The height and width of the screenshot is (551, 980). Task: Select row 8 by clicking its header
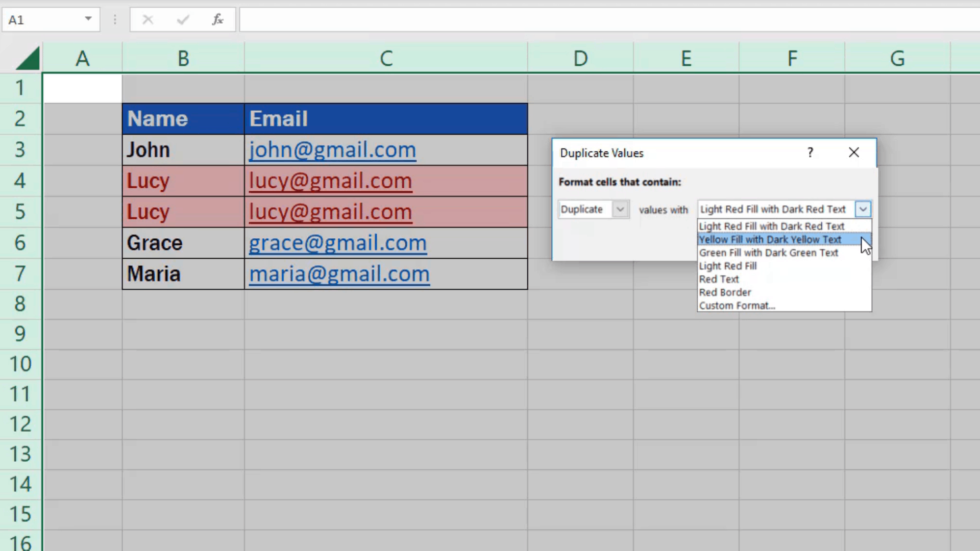[20, 304]
